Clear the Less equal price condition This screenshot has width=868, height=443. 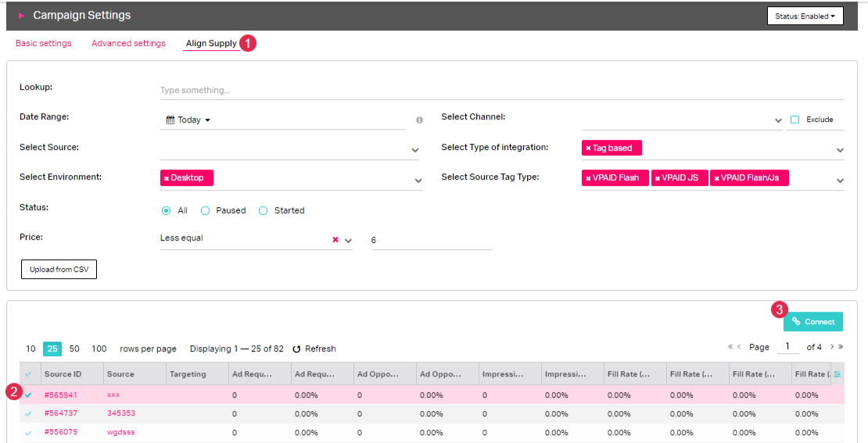coord(335,240)
